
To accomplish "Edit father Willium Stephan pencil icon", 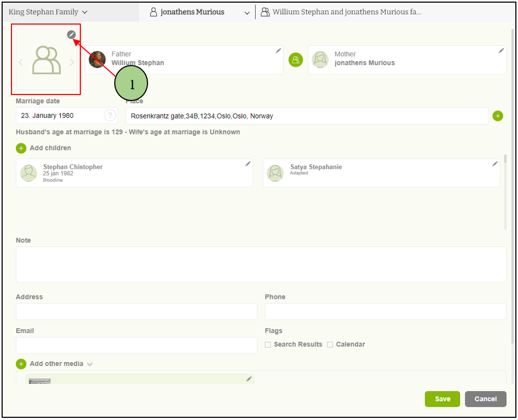I will point(278,51).
